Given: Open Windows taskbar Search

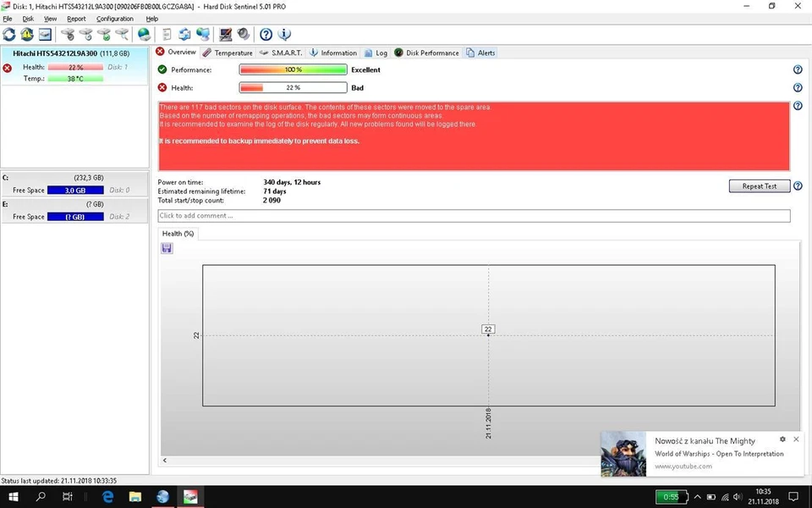Looking at the screenshot, I should click(41, 497).
